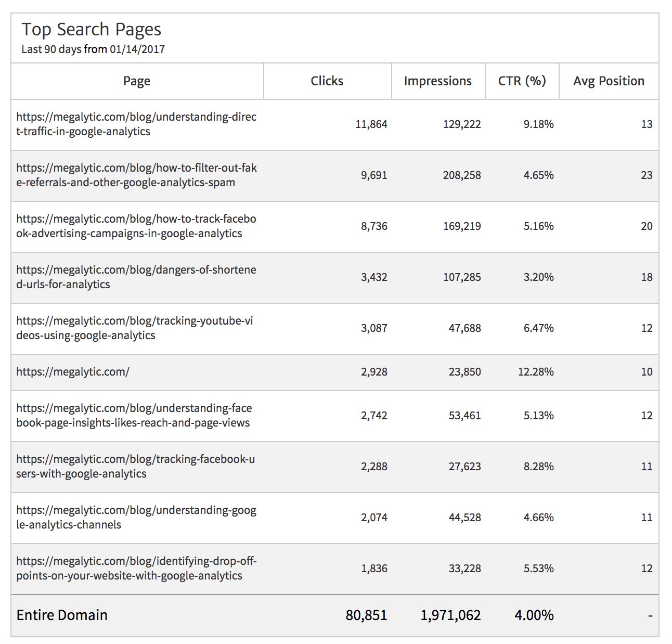Click the Top Search Pages title
The image size is (672, 644).
[92, 30]
